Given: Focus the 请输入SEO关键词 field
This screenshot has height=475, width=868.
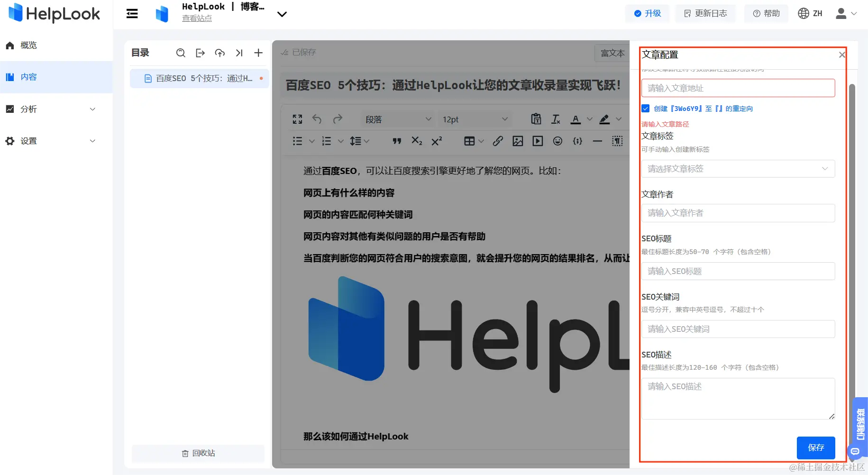Looking at the screenshot, I should (x=738, y=329).
